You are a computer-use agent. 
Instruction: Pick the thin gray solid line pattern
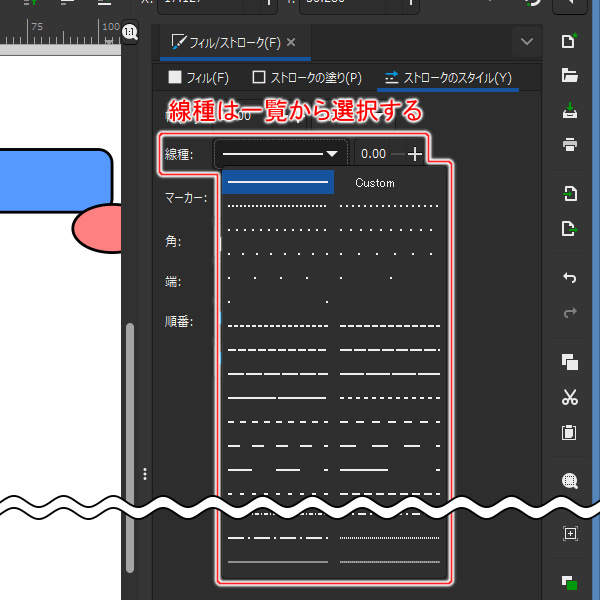278,562
